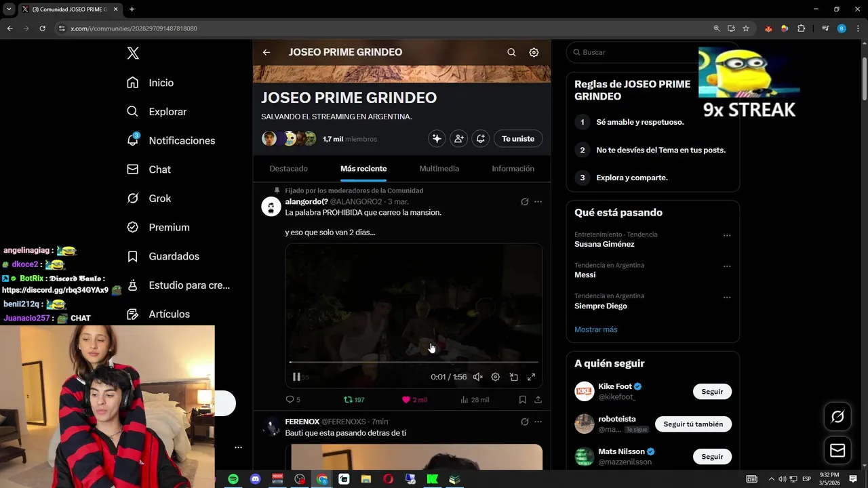Open Chrome extensions puzzle icon

(x=801, y=28)
